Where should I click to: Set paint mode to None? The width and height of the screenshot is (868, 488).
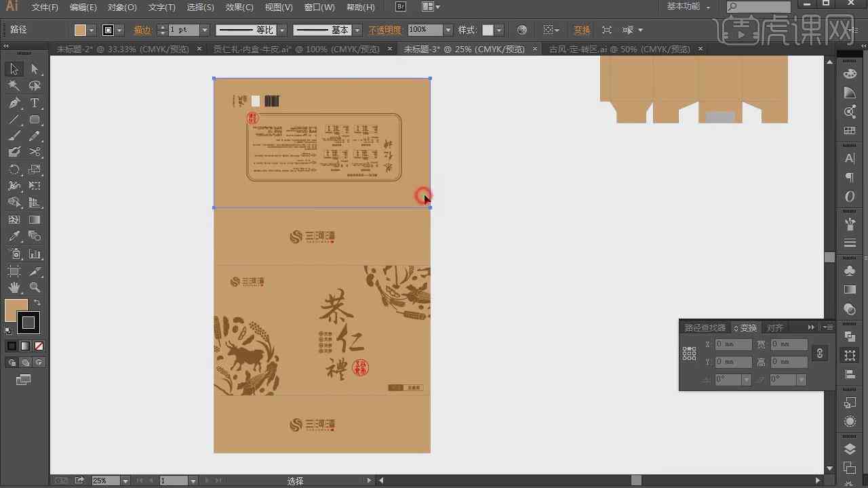click(x=39, y=346)
